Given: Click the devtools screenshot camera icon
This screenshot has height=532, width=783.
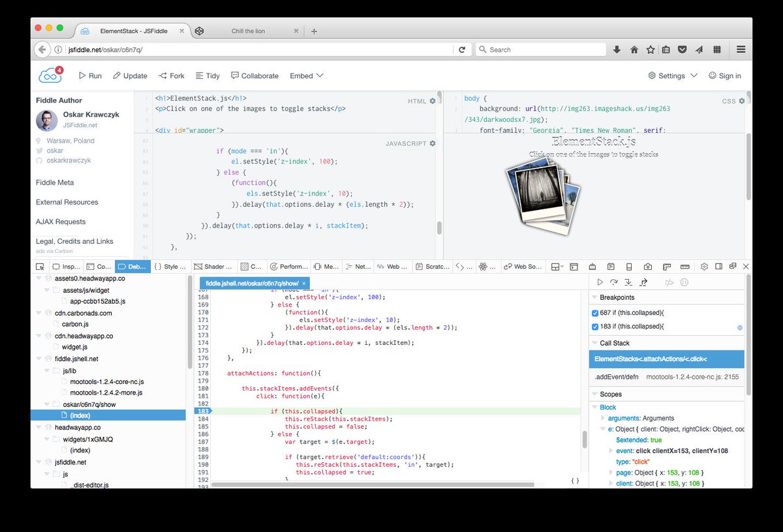Looking at the screenshot, I should coord(648,267).
